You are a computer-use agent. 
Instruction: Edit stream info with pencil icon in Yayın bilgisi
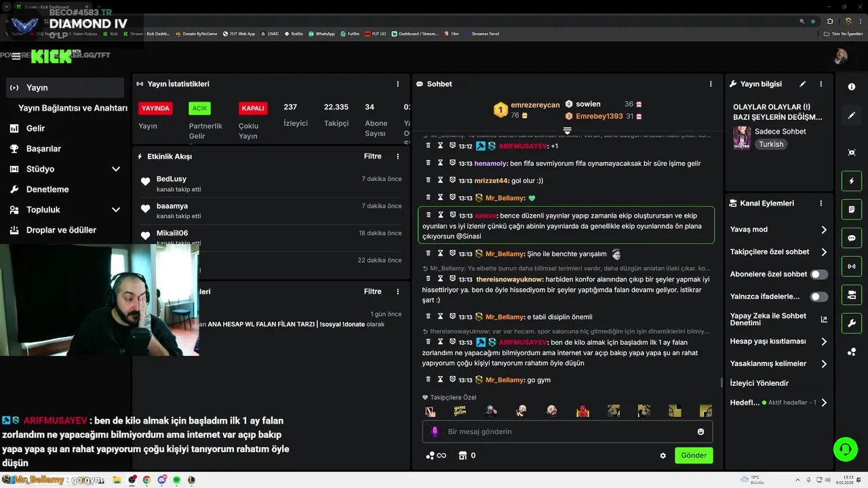[x=803, y=84]
